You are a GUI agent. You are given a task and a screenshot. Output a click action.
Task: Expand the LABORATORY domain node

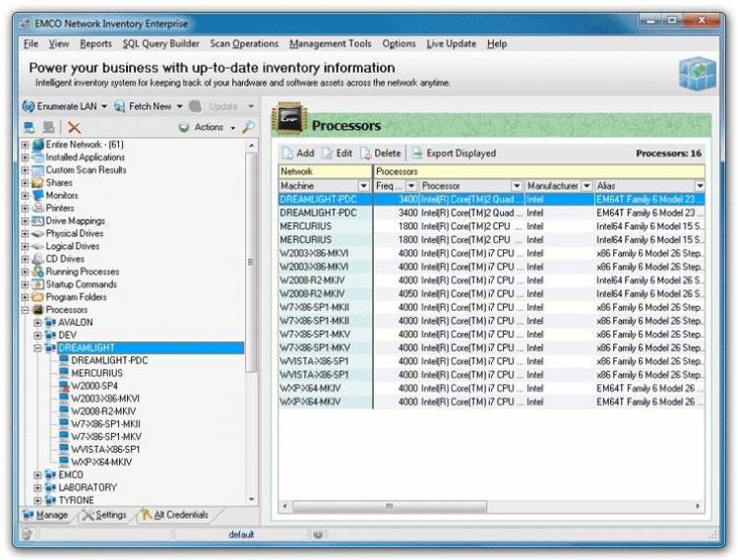[38, 487]
